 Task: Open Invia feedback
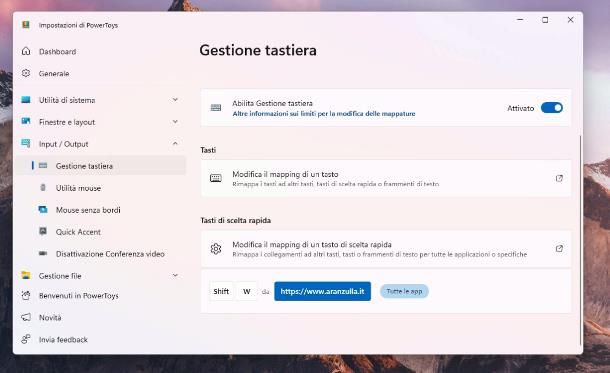(63, 340)
